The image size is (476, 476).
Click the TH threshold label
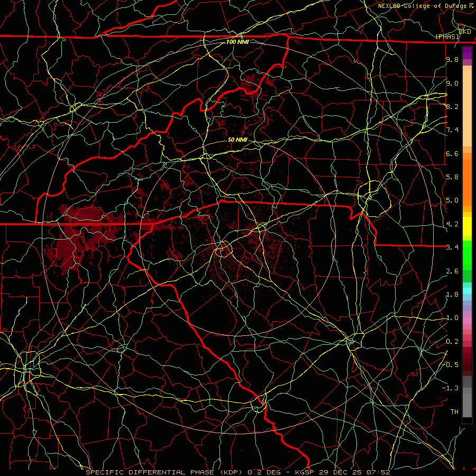click(454, 412)
